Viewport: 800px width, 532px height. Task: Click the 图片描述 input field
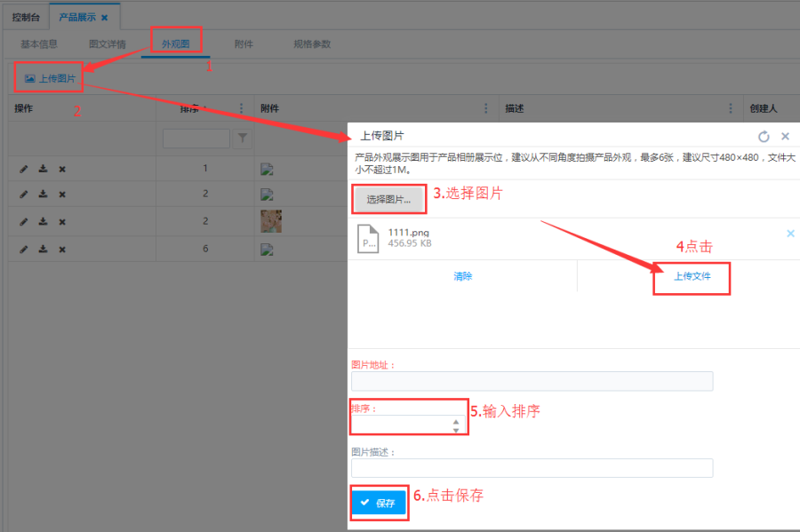click(532, 468)
